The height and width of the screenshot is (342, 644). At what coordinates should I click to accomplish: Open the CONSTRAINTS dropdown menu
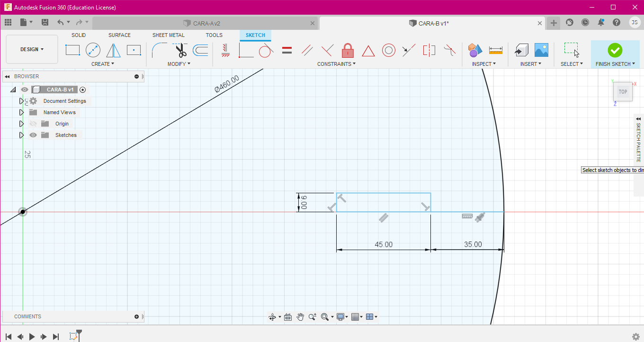337,64
